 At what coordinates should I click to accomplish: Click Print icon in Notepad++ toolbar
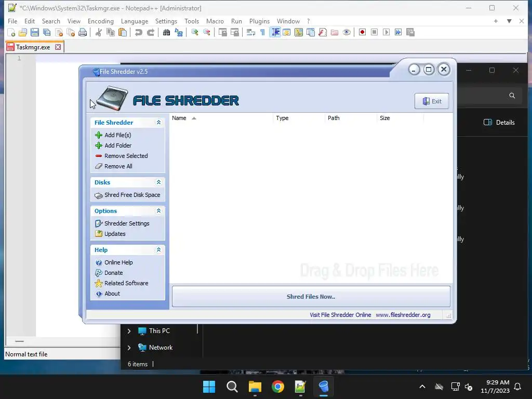tap(83, 32)
